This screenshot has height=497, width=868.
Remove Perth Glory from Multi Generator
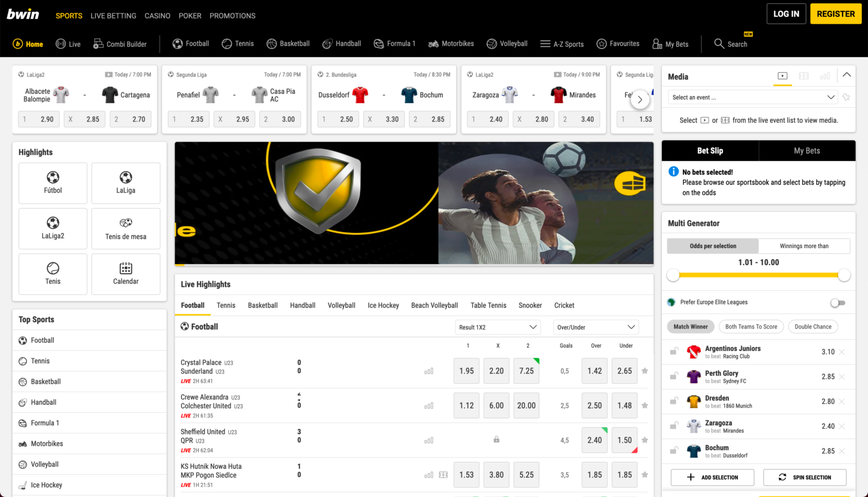point(842,377)
